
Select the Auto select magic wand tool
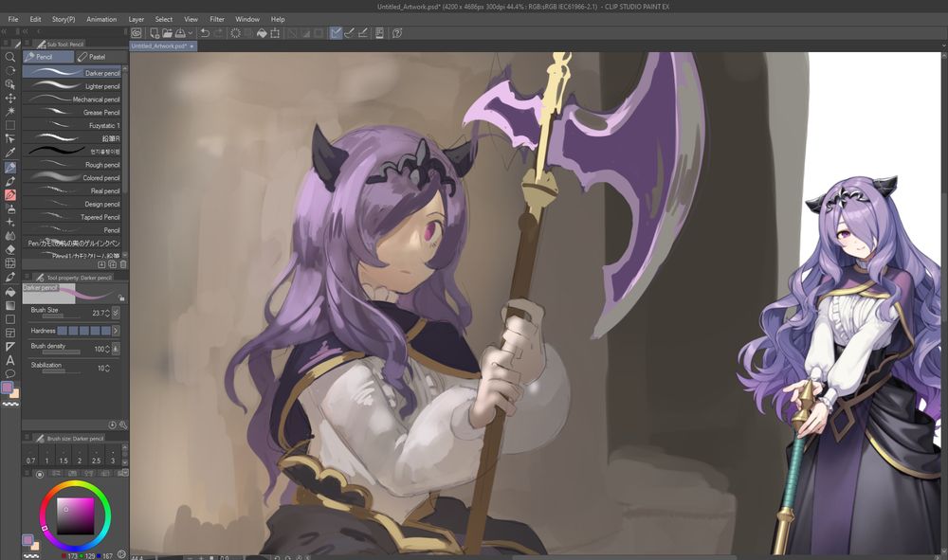tap(10, 111)
